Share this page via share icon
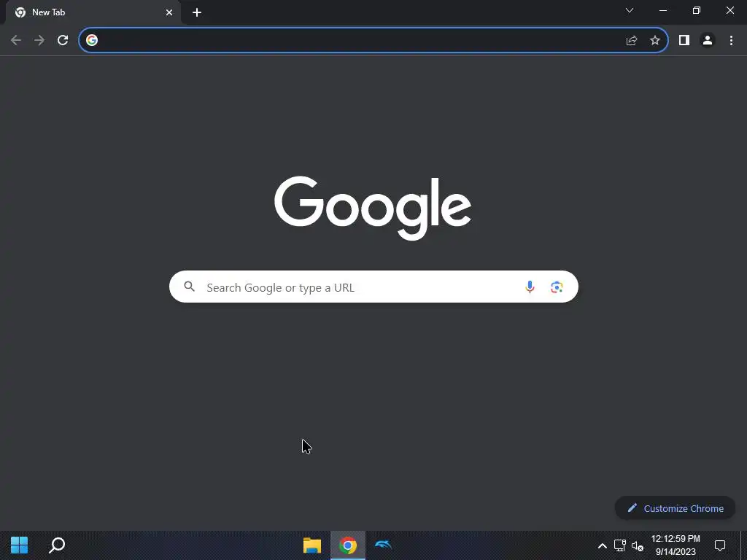This screenshot has height=560, width=747. [x=632, y=41]
